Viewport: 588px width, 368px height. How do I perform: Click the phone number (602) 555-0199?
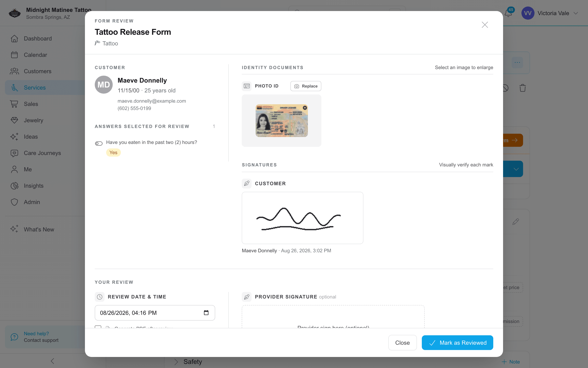tap(134, 108)
